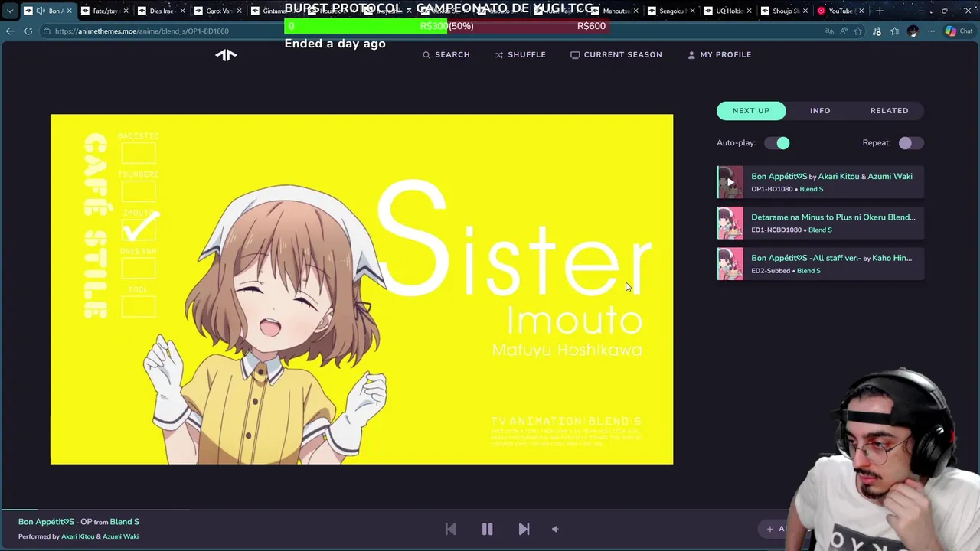Open the SEARCH navigation link
This screenshot has width=980, height=551.
[446, 55]
